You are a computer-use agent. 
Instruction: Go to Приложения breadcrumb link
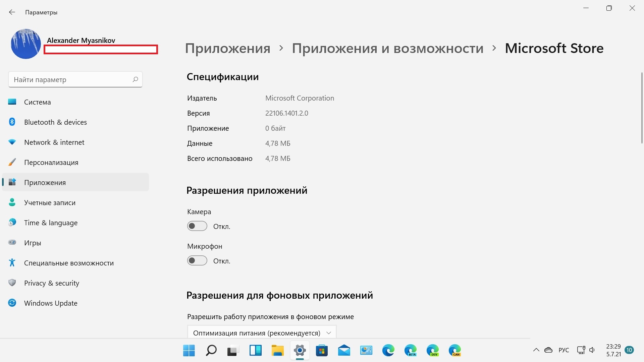228,48
